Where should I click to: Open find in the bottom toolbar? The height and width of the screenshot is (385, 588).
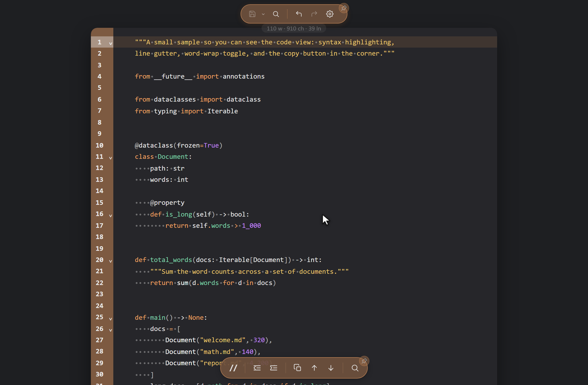coord(355,368)
